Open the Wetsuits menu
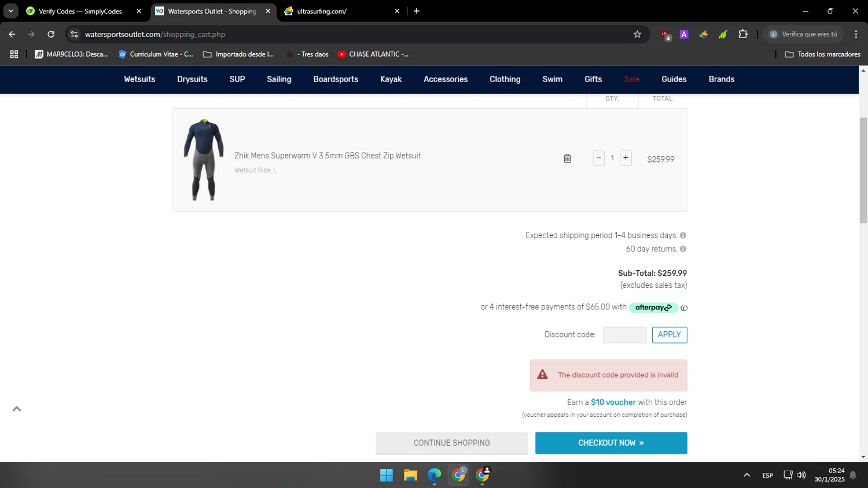Viewport: 868px width, 488px height. pyautogui.click(x=139, y=79)
